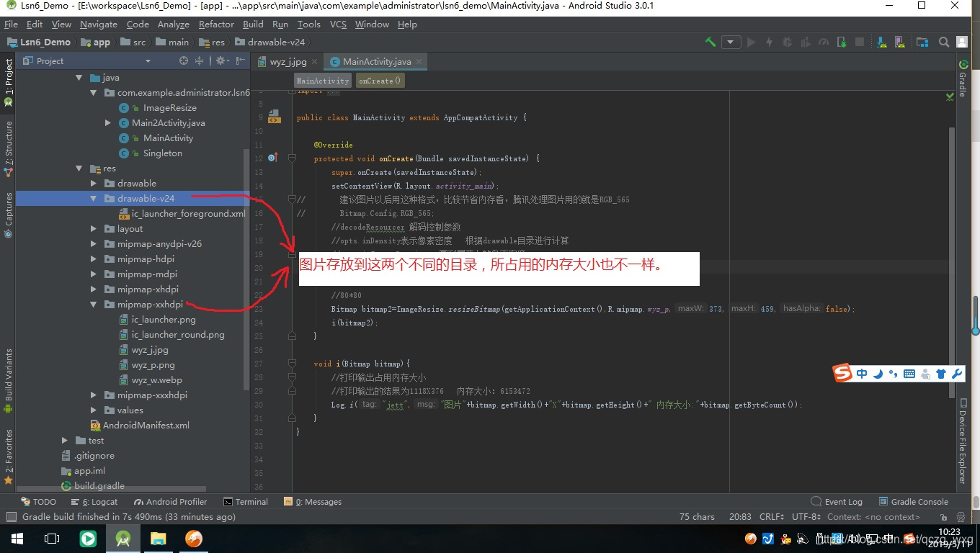This screenshot has width=980, height=553.
Task: Click the Windows Start button
Action: [17, 539]
